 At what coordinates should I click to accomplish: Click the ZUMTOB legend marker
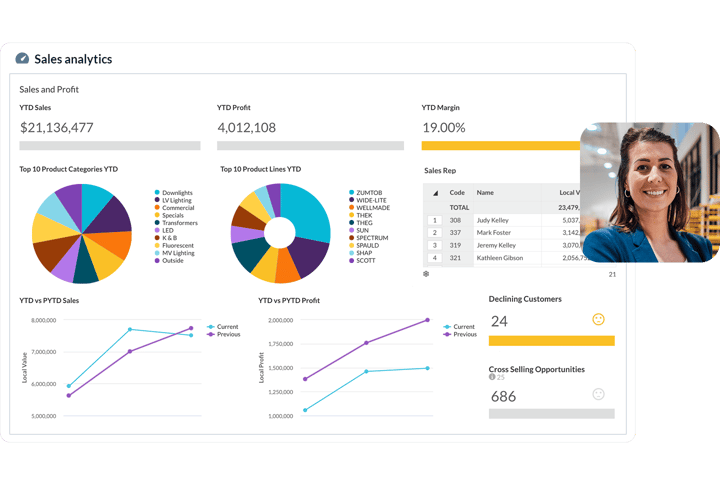point(350,192)
